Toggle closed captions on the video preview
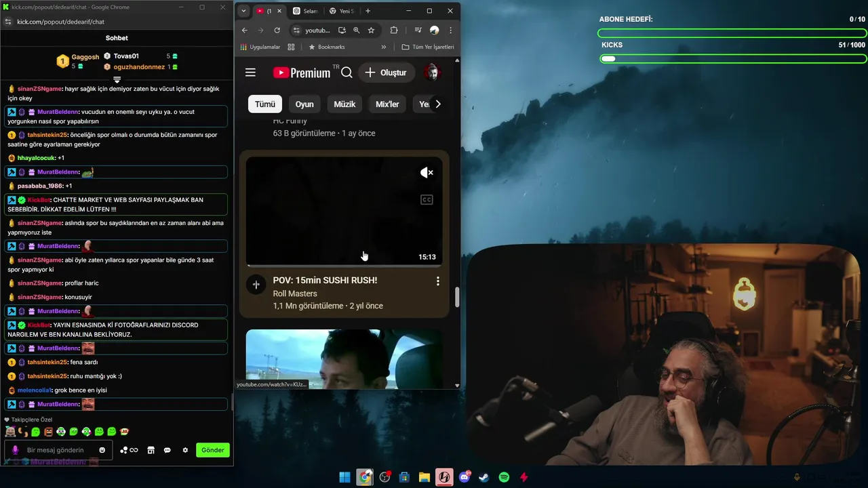The width and height of the screenshot is (868, 488). 427,199
